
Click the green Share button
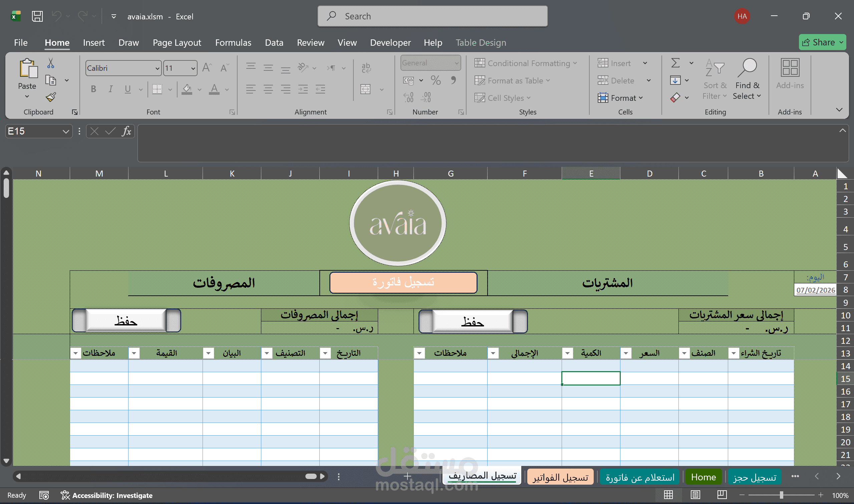(x=822, y=42)
